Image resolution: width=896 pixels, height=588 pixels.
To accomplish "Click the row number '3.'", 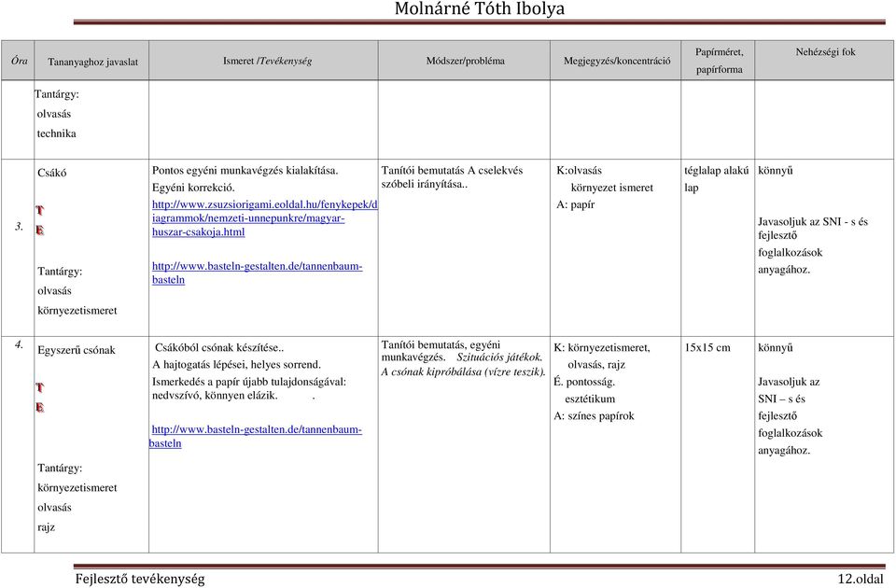I will click(19, 226).
